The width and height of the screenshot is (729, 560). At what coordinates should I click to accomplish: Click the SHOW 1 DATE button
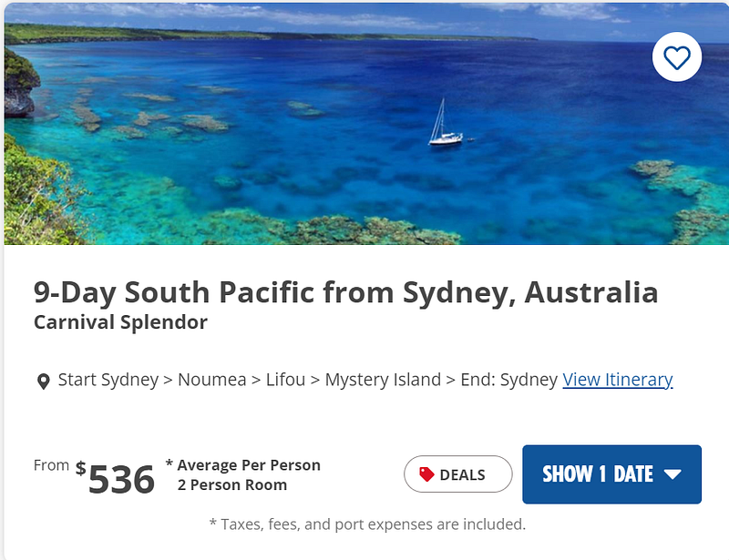point(611,474)
